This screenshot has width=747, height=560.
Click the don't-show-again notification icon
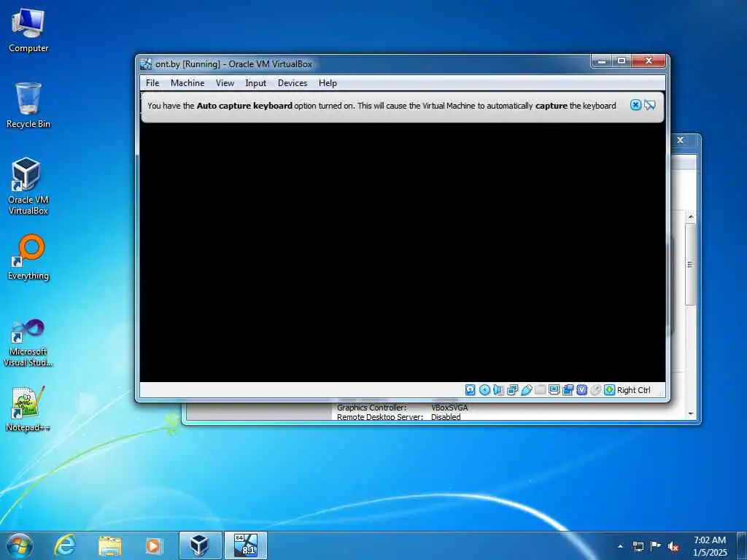point(649,105)
